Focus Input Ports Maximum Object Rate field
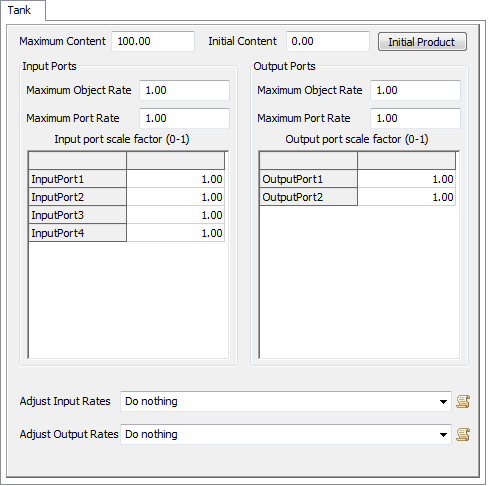Viewport: 488px width, 486px height. point(184,90)
